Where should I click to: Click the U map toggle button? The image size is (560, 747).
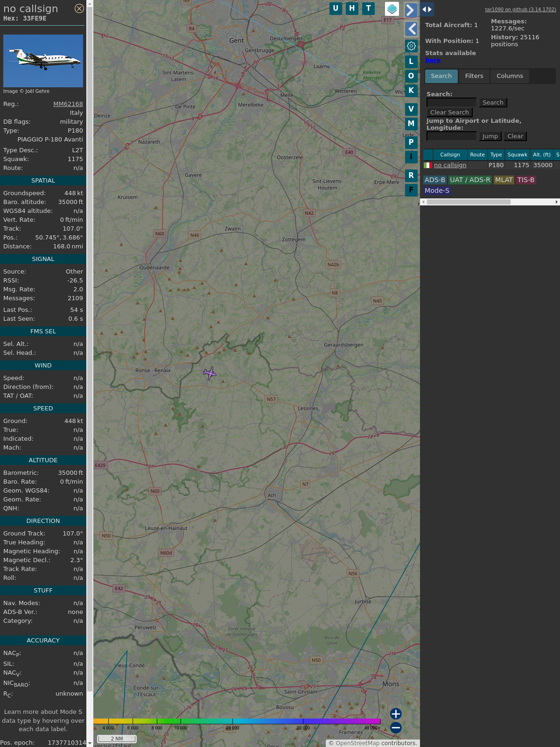[x=336, y=8]
